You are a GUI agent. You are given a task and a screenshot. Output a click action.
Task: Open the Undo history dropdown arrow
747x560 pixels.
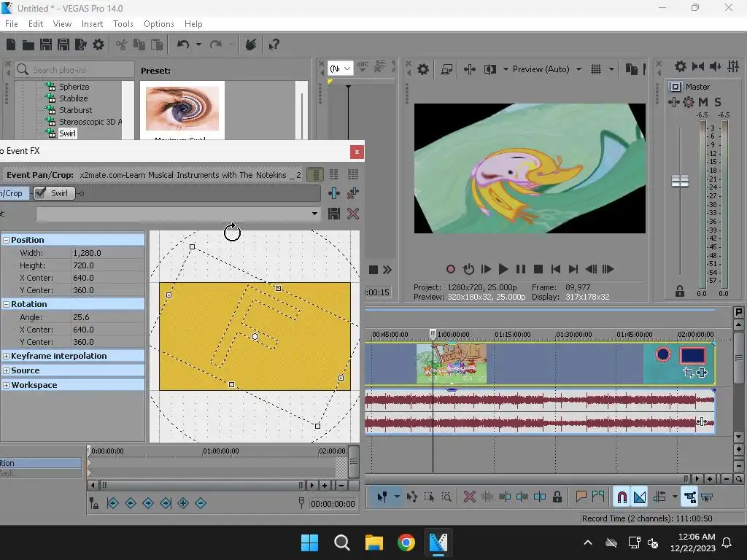(198, 44)
